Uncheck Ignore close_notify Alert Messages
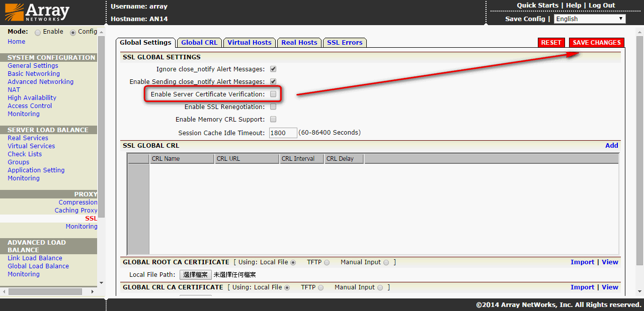 point(273,69)
